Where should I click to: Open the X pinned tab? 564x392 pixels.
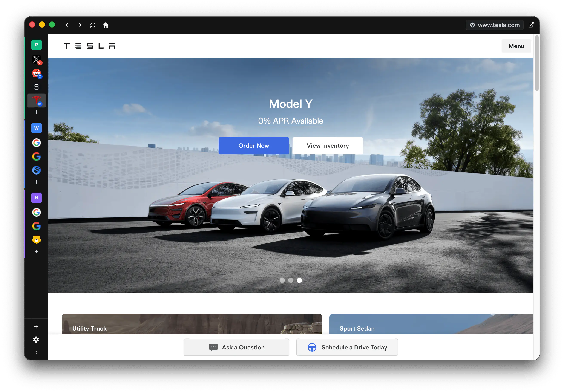point(36,59)
